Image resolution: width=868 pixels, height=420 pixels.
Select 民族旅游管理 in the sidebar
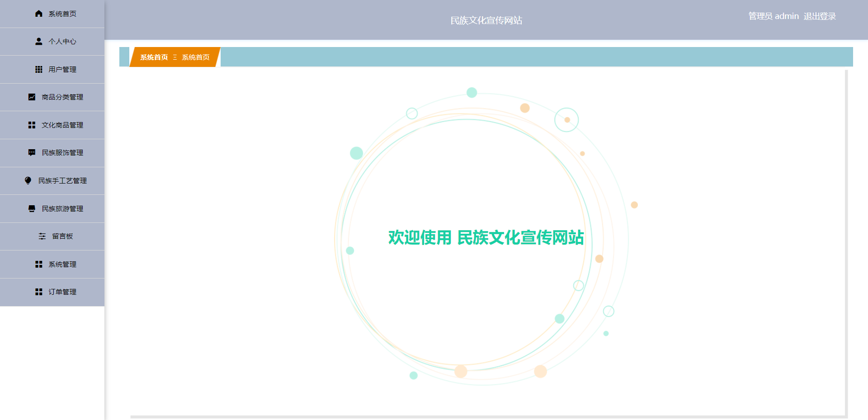click(52, 209)
